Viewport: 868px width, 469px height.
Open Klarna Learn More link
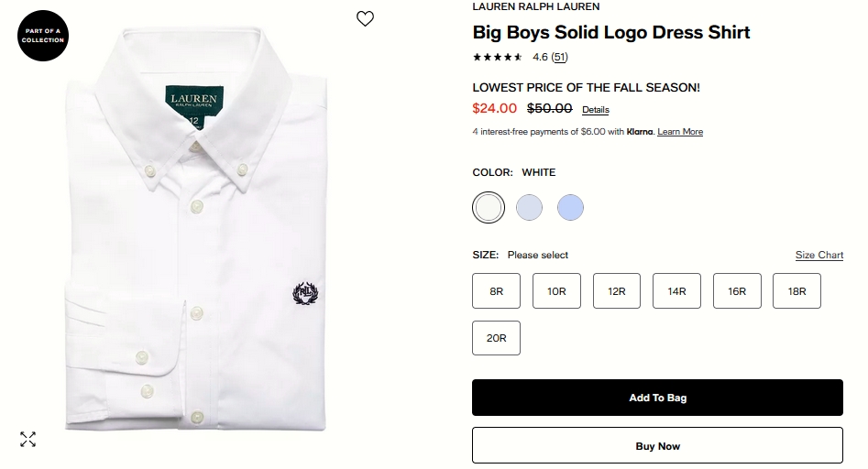(x=680, y=132)
